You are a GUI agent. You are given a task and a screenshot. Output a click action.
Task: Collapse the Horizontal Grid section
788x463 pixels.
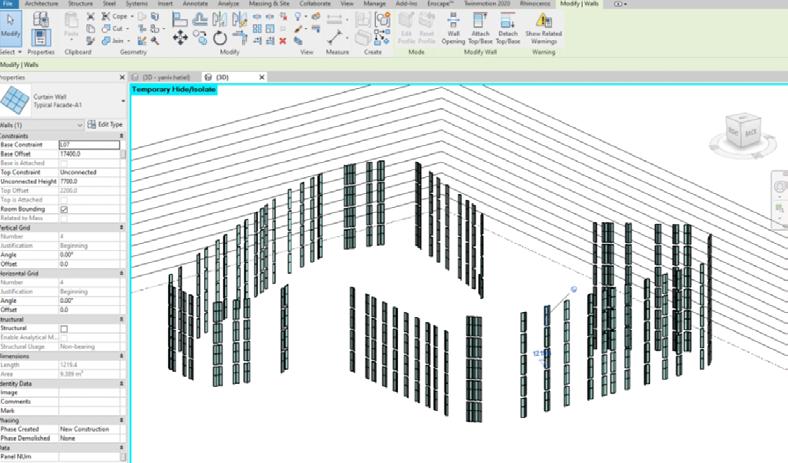pyautogui.click(x=122, y=273)
